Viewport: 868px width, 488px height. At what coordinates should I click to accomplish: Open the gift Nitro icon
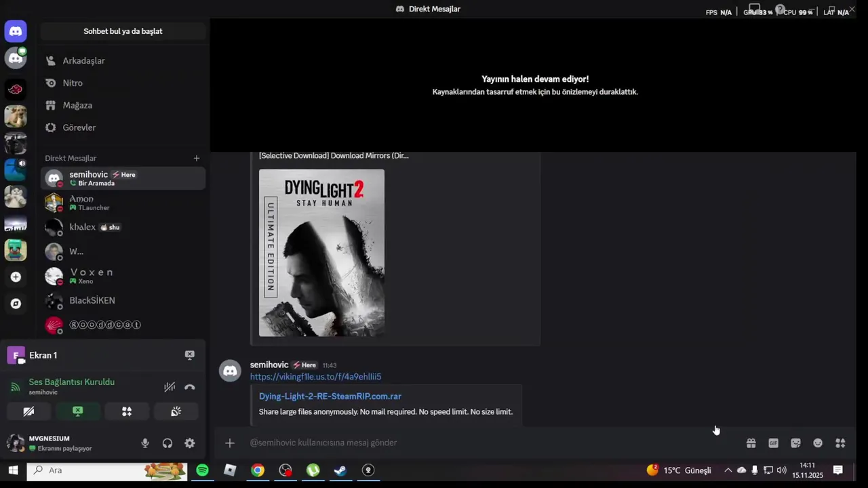tap(751, 443)
